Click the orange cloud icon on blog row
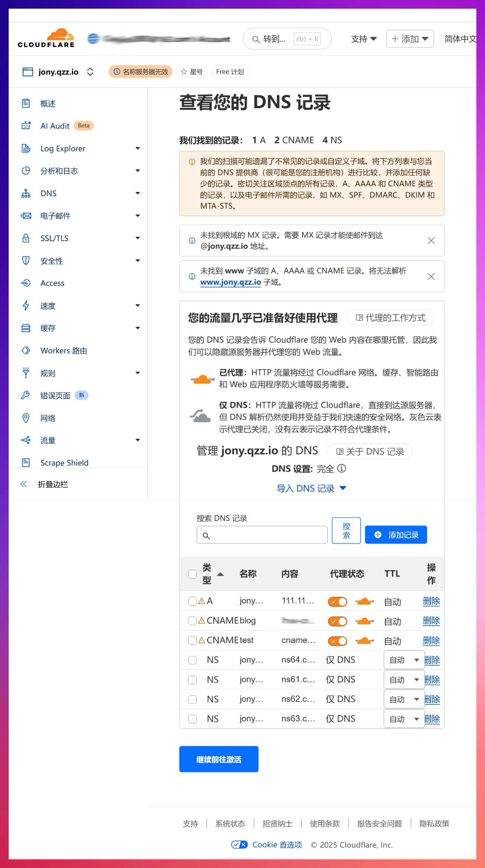The width and height of the screenshot is (485, 868). point(364,621)
